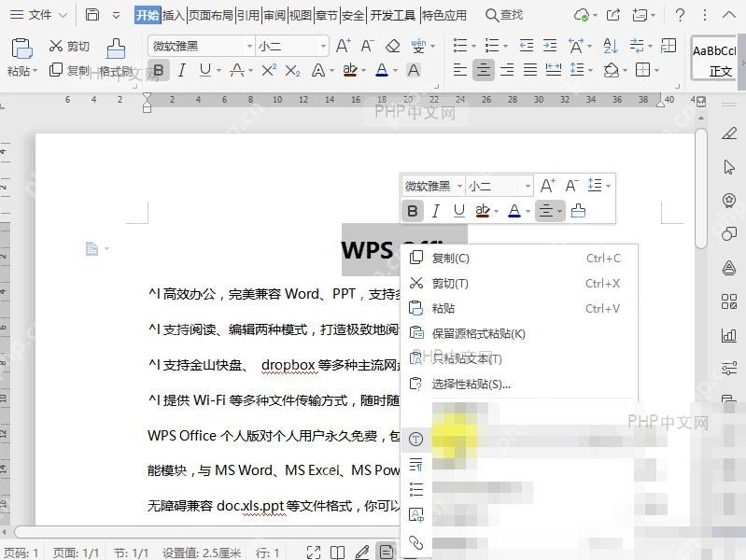Choose 剪切(T) from the context menu

click(x=518, y=283)
